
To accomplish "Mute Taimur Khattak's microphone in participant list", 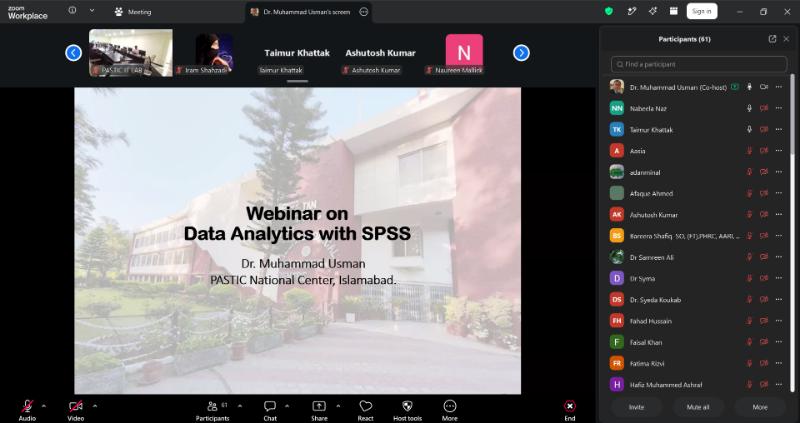I will coord(749,130).
